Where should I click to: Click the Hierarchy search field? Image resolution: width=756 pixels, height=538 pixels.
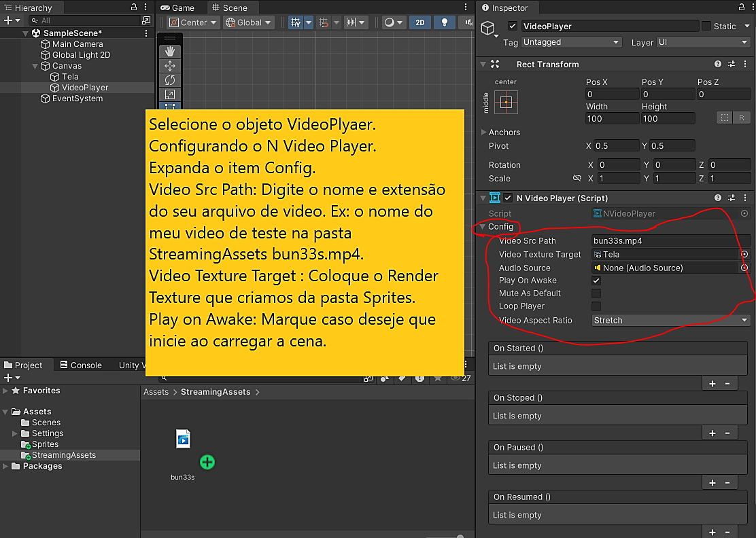[84, 20]
